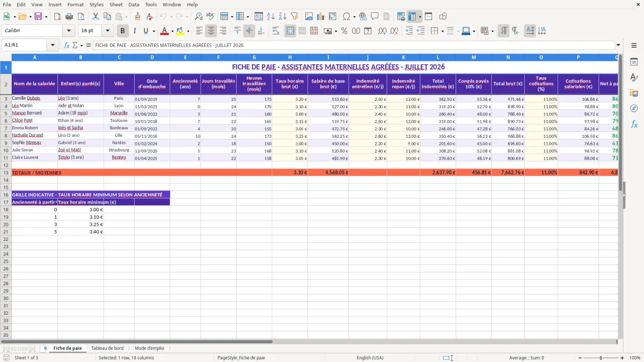The image size is (644, 362).
Task: Open the sidebar Navigator compass icon
Action: pyautogui.click(x=634, y=108)
